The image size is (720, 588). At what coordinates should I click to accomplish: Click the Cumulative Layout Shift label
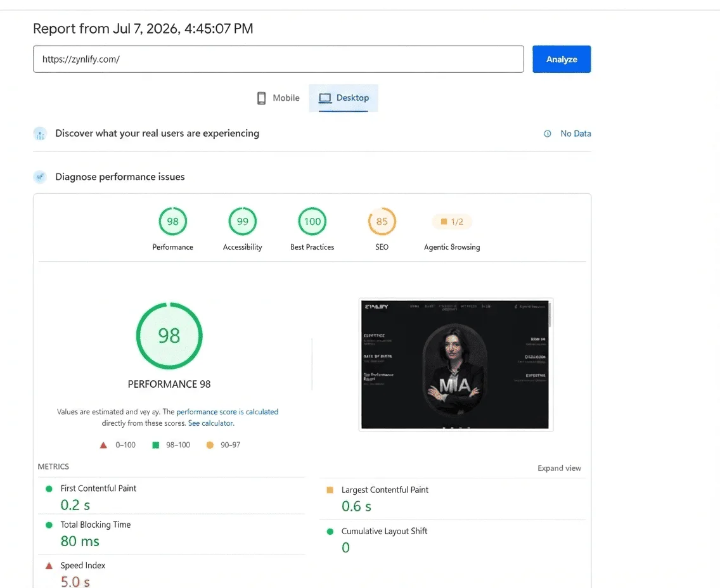coord(384,531)
